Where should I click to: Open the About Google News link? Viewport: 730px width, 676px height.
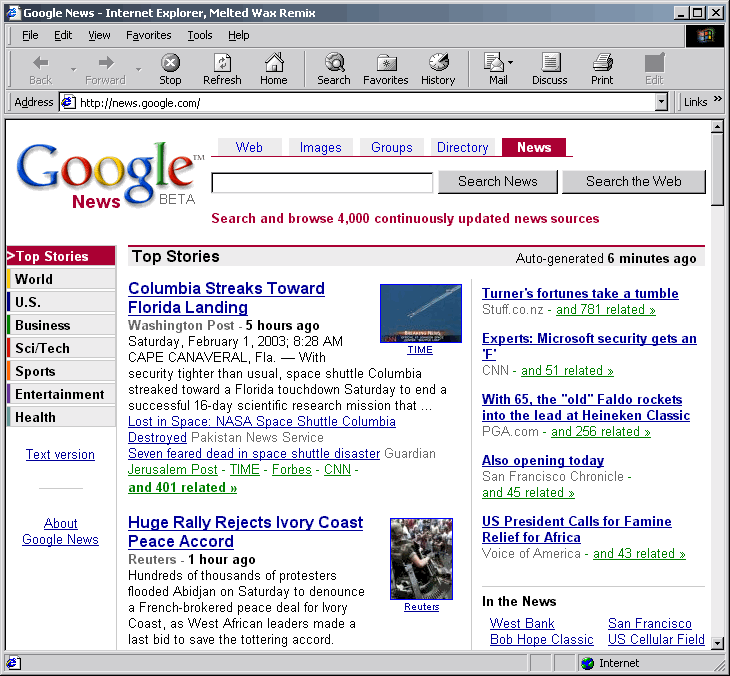click(61, 531)
